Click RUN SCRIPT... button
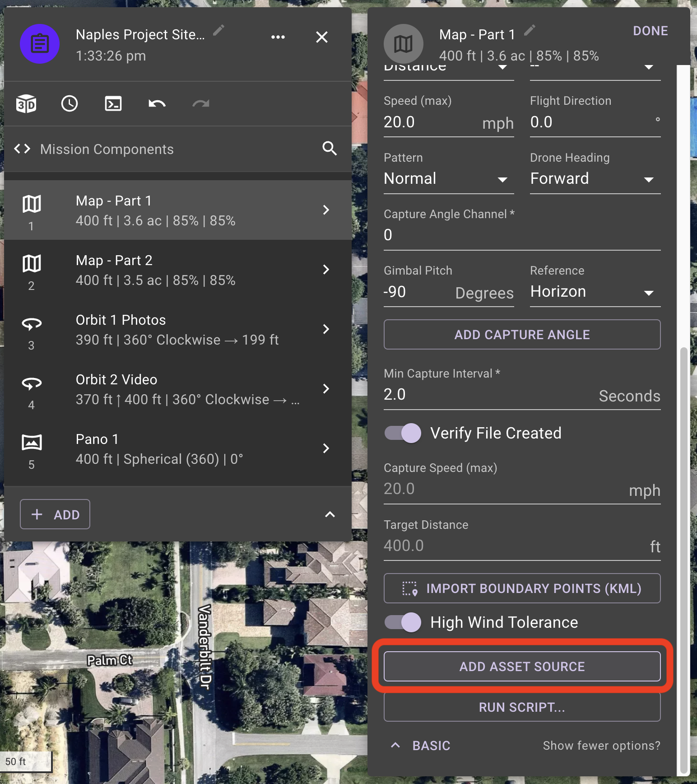697x784 pixels. click(522, 707)
